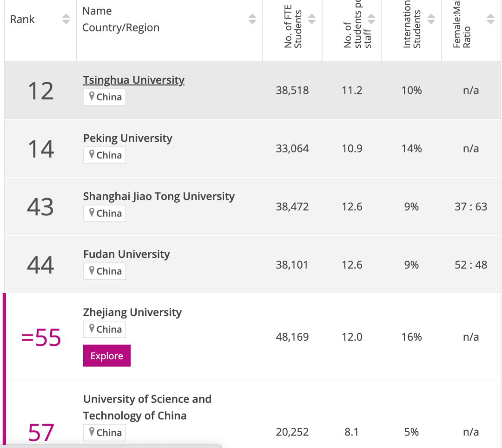The height and width of the screenshot is (448, 502).
Task: Sort by Name Country/Region arrows
Action: point(252,19)
